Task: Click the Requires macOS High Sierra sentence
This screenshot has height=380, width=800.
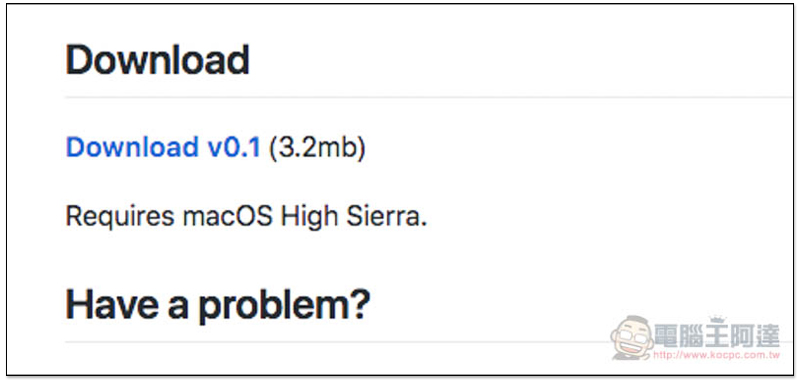Action: (246, 217)
